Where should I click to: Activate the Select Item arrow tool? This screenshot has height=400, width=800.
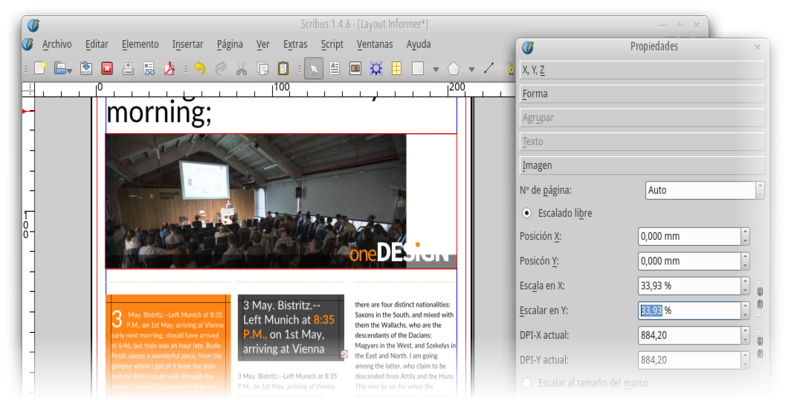tap(314, 68)
